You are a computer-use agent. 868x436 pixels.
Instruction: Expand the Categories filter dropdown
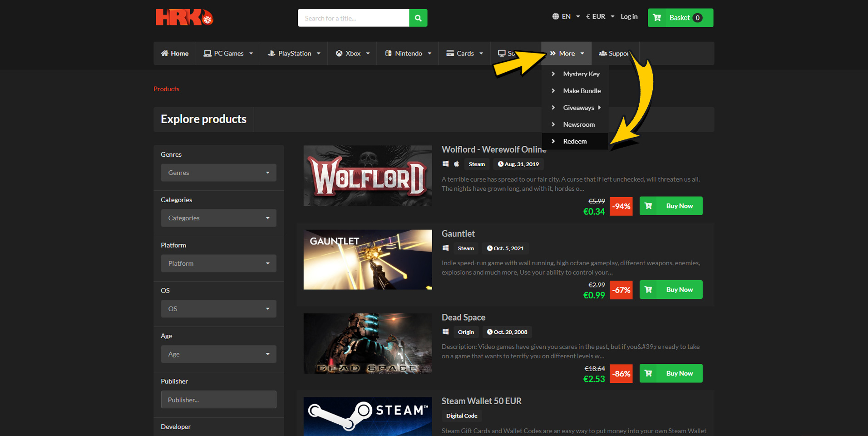(218, 218)
